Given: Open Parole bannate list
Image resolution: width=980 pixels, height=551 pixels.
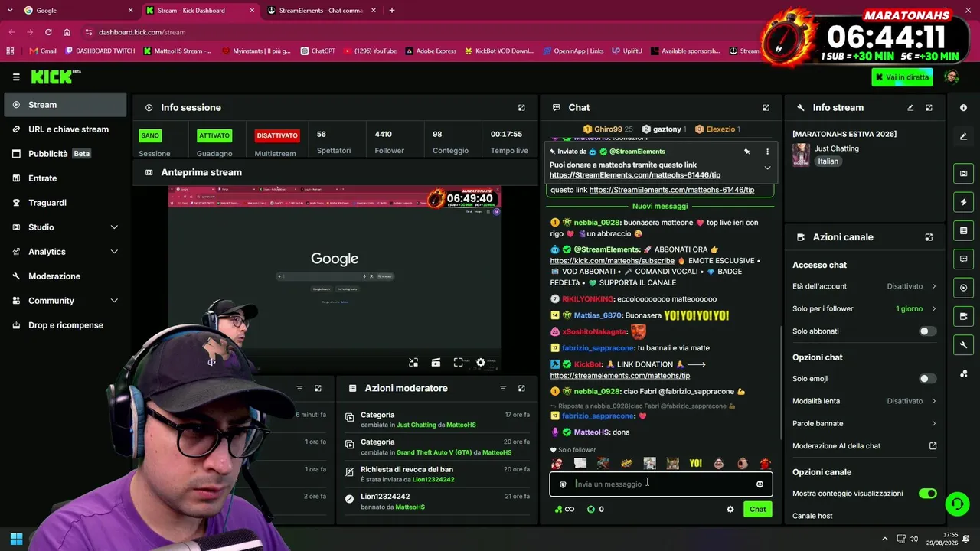Looking at the screenshot, I should click(864, 423).
